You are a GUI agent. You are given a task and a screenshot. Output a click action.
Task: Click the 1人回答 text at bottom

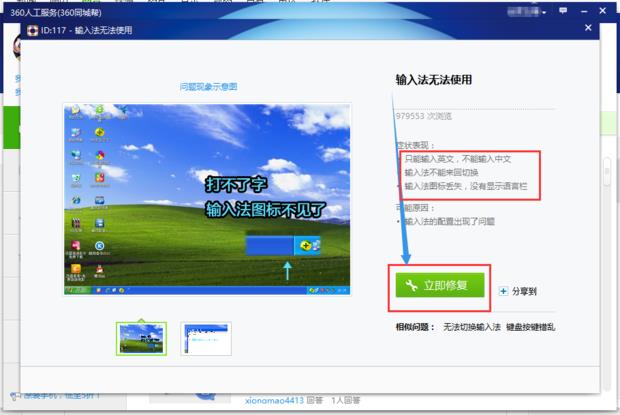tap(346, 400)
